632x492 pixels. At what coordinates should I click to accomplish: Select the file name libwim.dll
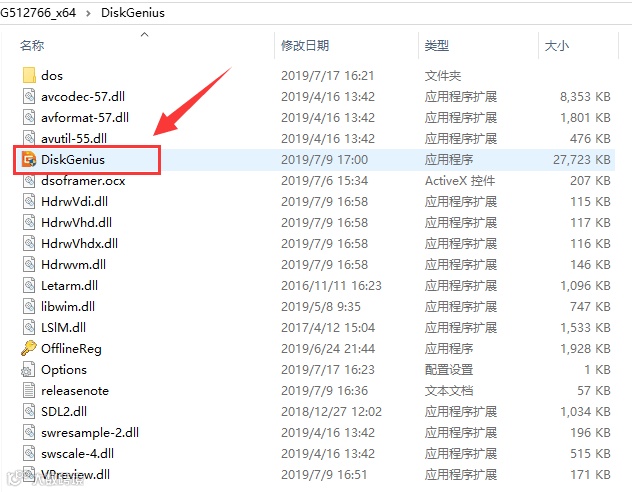(x=68, y=306)
